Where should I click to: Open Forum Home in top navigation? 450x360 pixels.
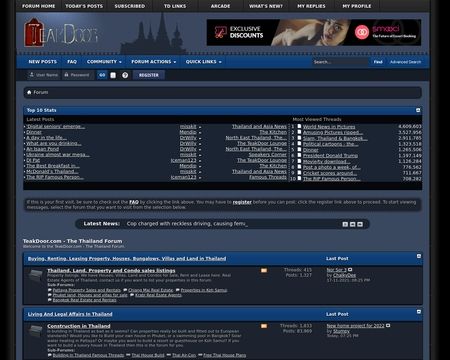click(39, 6)
